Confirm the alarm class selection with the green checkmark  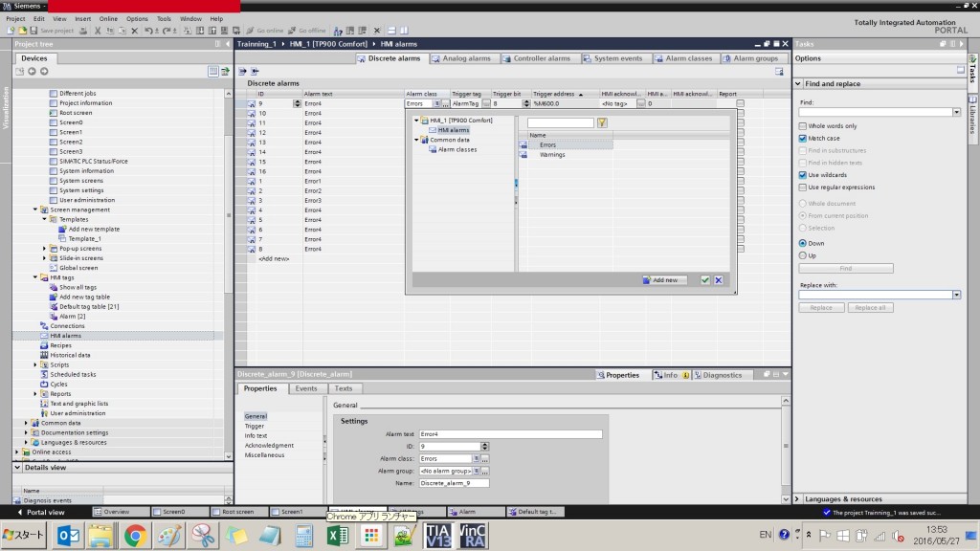pos(705,280)
